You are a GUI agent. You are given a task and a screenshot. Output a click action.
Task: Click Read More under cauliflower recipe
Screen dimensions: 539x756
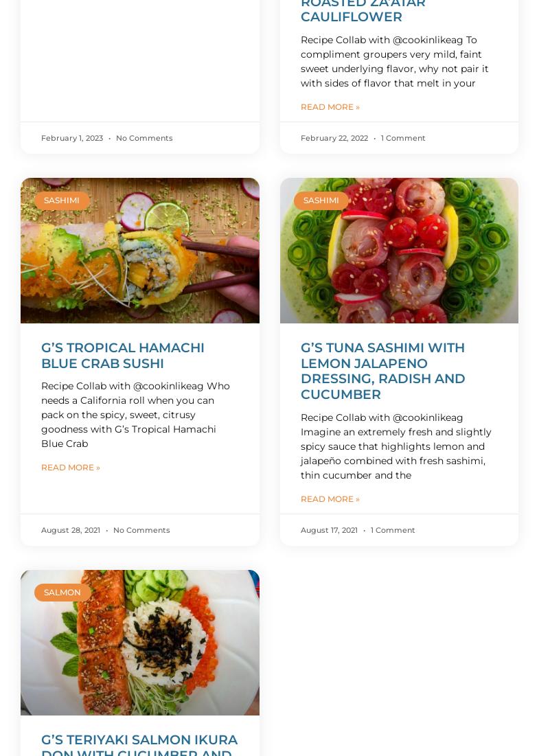[330, 107]
